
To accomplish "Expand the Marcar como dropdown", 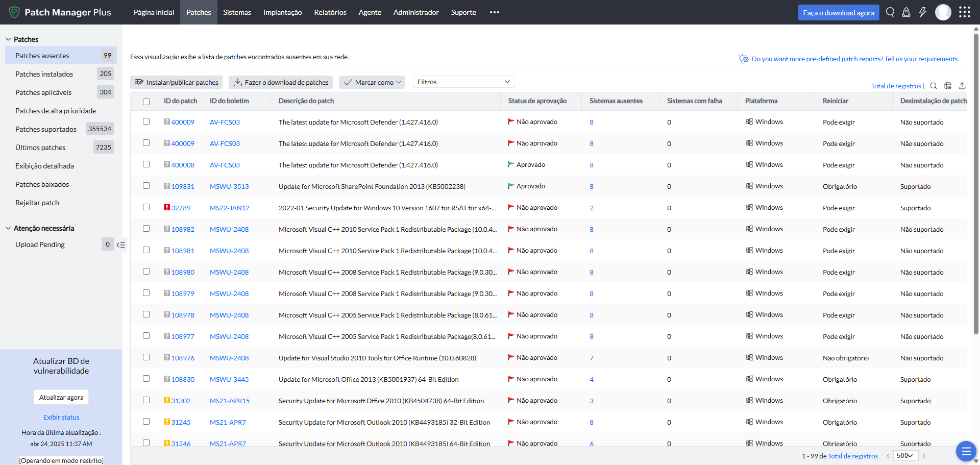I will tap(372, 82).
